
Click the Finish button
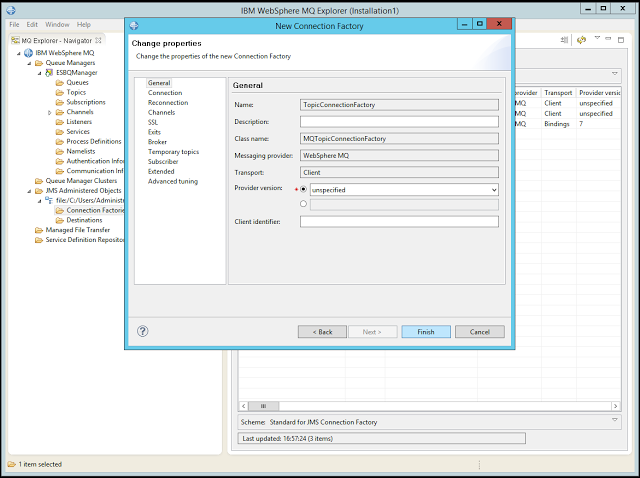click(x=426, y=332)
